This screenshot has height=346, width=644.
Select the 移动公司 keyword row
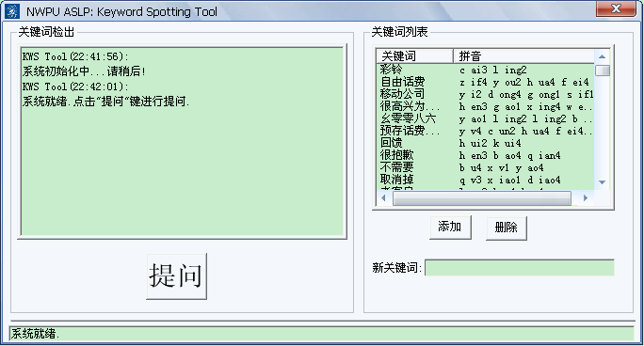click(485, 94)
